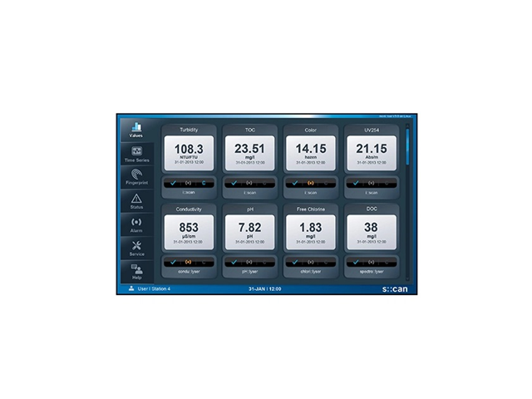Image resolution: width=532 pixels, height=399 pixels.
Task: Open the Status warning triangle page
Action: [135, 200]
